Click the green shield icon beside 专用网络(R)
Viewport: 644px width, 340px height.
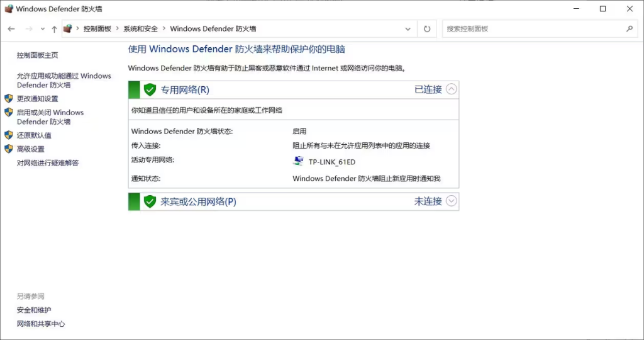click(150, 89)
